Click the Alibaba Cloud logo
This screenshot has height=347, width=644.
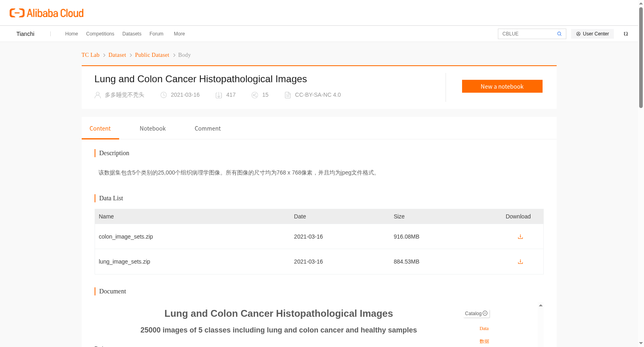tap(47, 13)
